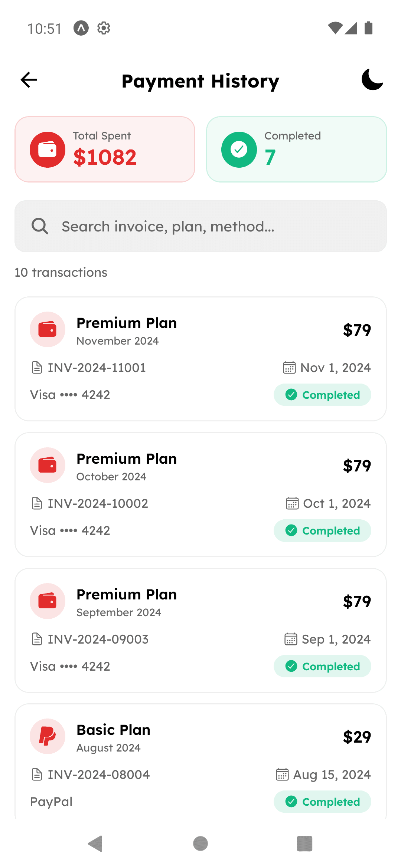Screen dimensions: 401x868
Task: Click the Total Spent wallet icon
Action: (48, 149)
